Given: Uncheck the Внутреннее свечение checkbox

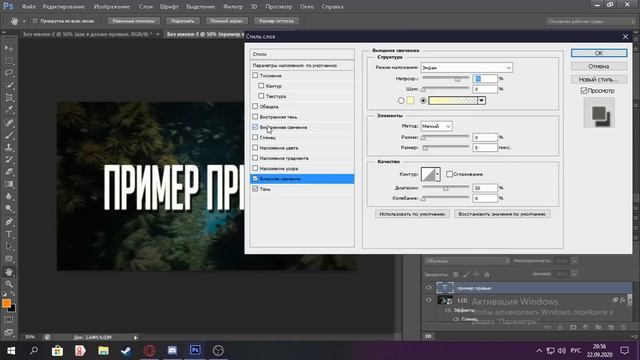Looking at the screenshot, I should tap(255, 127).
